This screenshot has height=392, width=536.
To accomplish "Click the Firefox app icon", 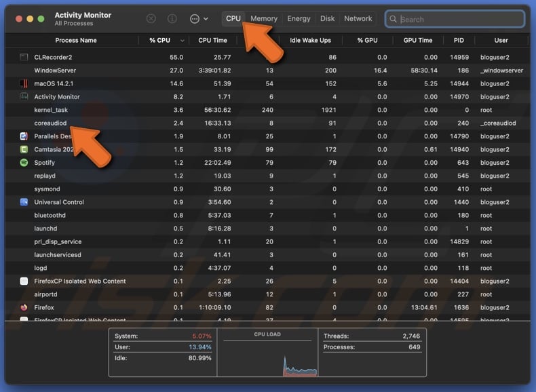I will coord(24,308).
